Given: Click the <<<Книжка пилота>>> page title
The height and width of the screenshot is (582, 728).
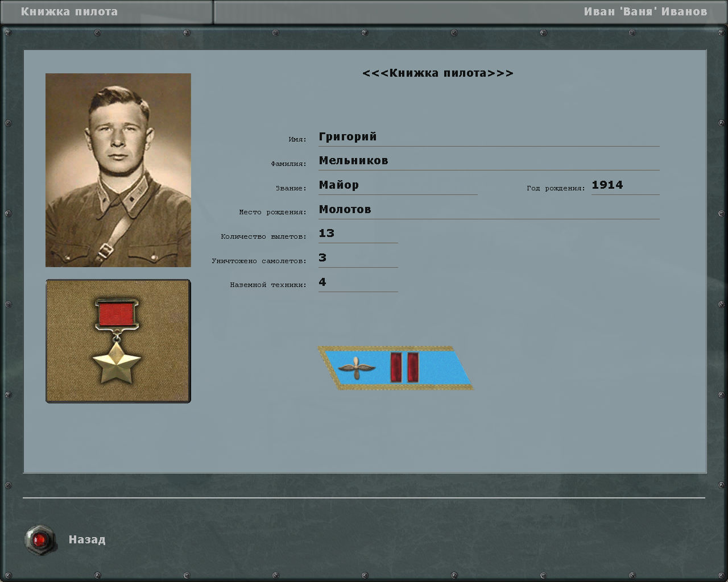Looking at the screenshot, I should (x=438, y=73).
